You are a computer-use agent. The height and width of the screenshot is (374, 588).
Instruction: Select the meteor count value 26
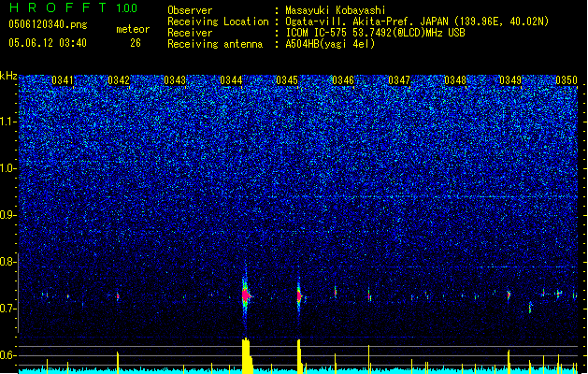(x=136, y=43)
